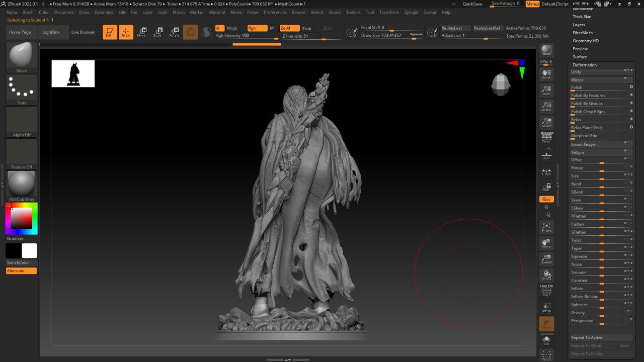644x362 pixels.
Task: Toggle the Rgb paint mode
Action: pyautogui.click(x=257, y=28)
